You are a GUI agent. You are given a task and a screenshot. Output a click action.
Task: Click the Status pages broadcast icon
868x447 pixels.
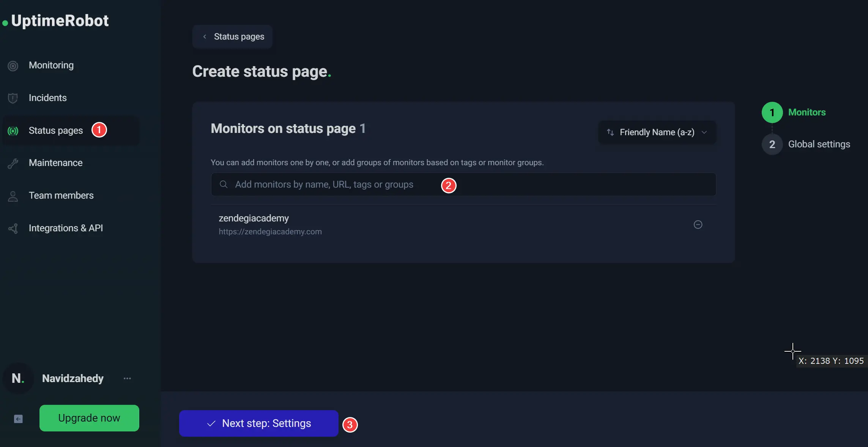13,131
